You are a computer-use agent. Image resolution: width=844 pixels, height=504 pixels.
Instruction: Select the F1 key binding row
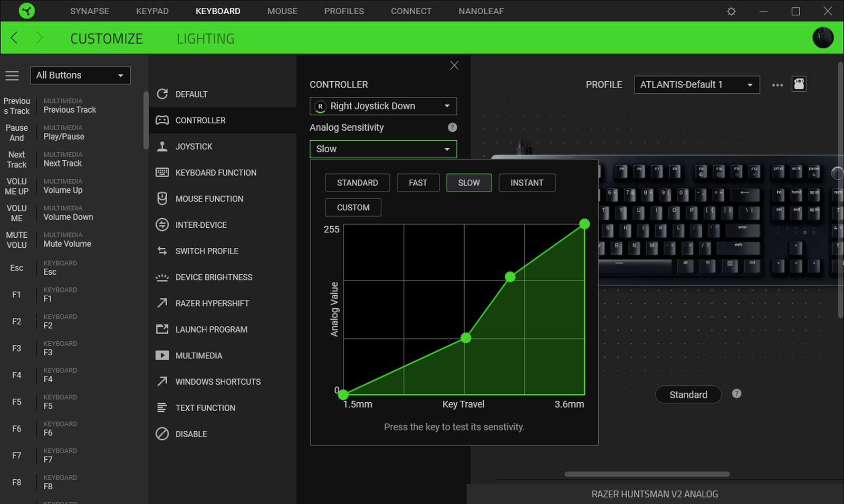tap(71, 295)
